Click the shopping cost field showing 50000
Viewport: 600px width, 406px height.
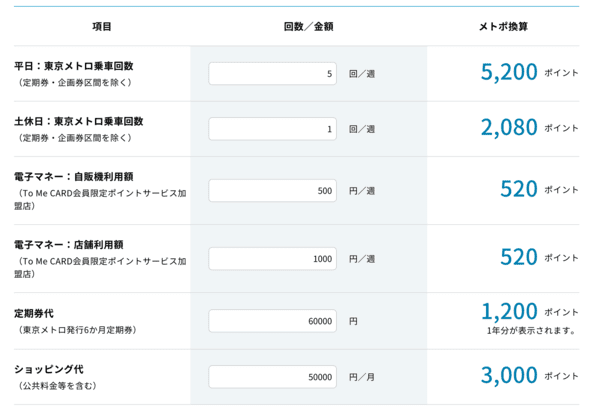272,377
